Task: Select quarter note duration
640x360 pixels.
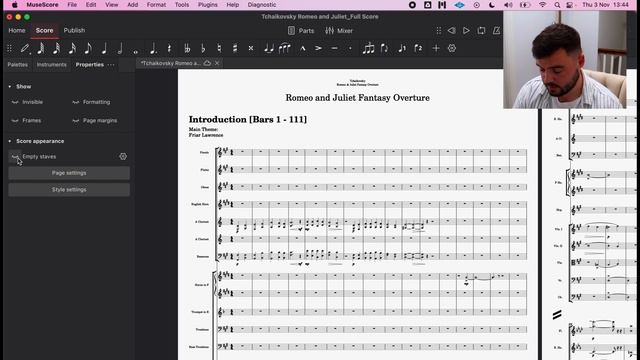Action: 104,49
